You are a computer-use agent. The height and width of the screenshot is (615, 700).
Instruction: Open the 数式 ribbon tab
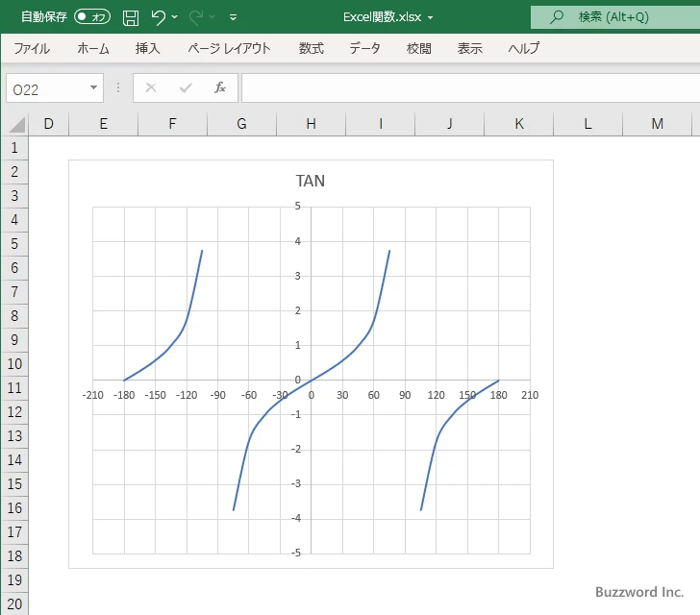[312, 48]
